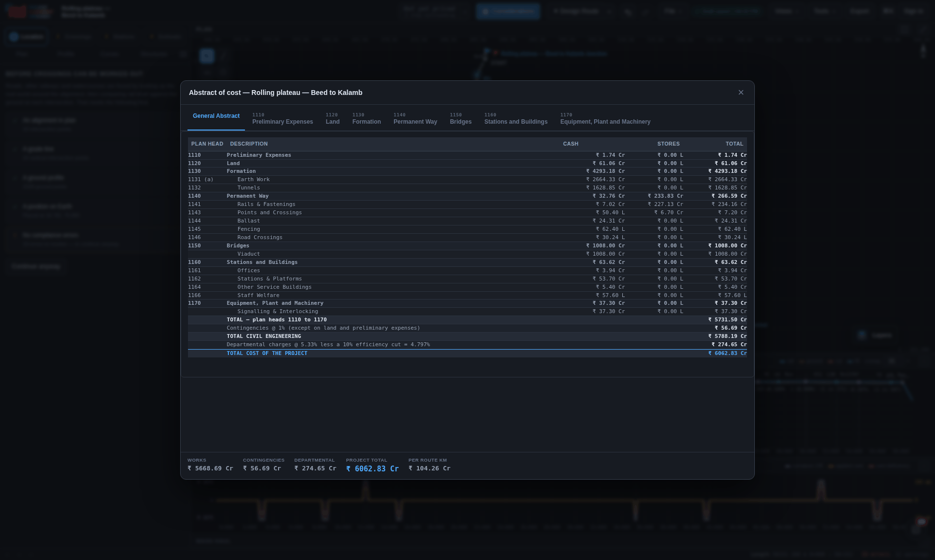Select the Staff Welfare row label

click(x=258, y=296)
